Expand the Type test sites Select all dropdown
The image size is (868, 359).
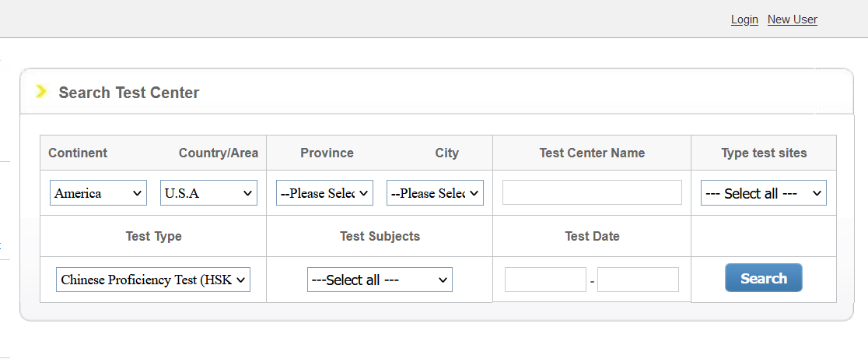tap(764, 193)
